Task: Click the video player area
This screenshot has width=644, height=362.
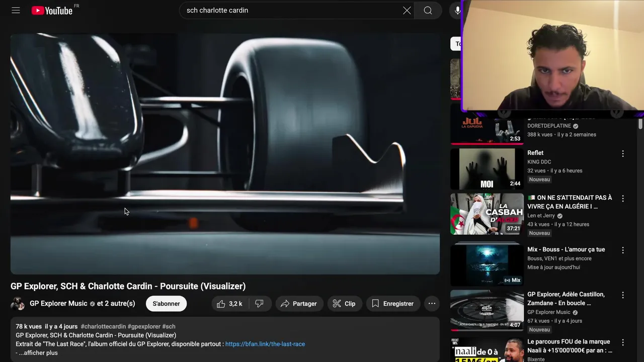Action: 225,154
